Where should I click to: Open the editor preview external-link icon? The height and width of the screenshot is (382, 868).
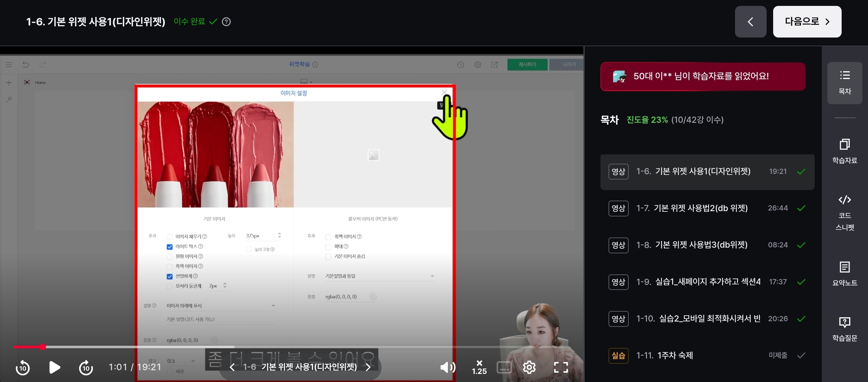tap(494, 64)
